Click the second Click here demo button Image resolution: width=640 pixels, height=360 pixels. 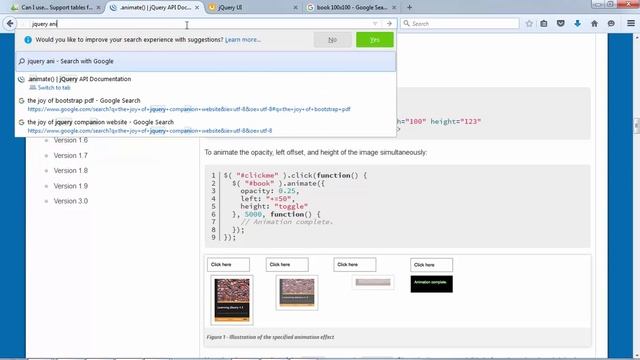coord(287,264)
